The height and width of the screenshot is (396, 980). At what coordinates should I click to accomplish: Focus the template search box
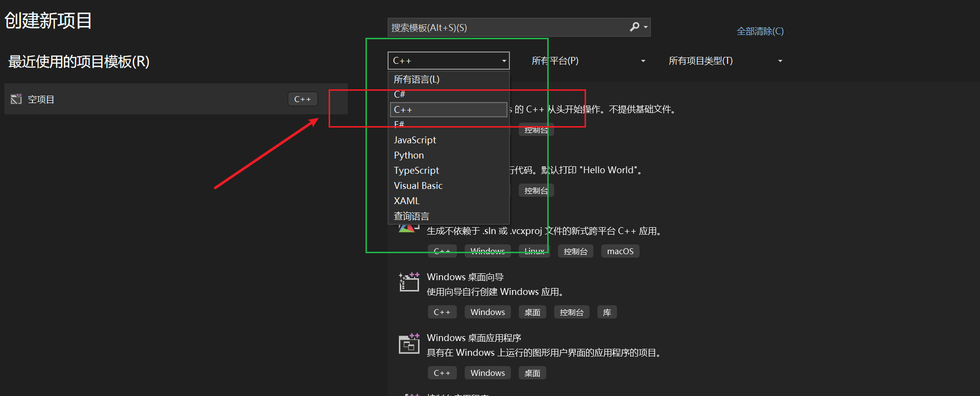tap(519, 27)
